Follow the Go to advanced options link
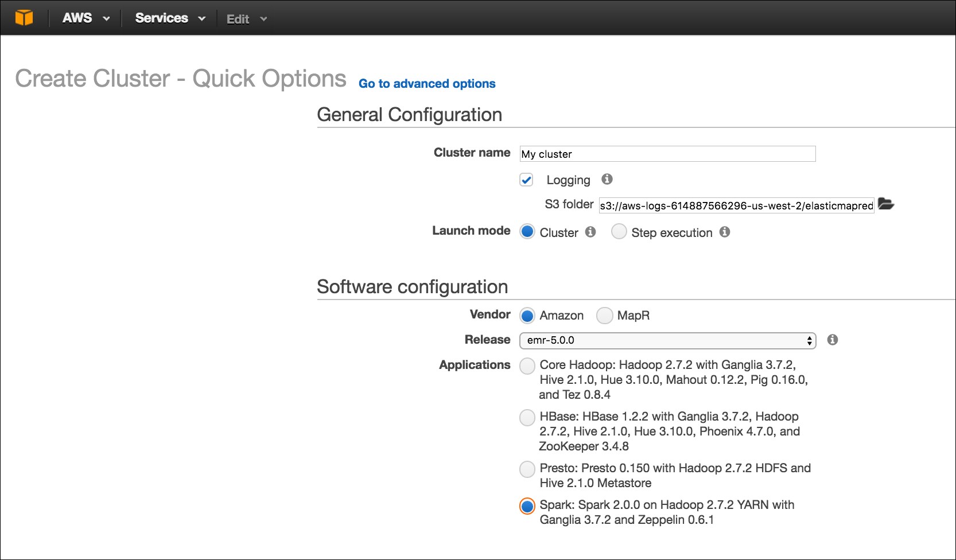956x560 pixels. (427, 84)
